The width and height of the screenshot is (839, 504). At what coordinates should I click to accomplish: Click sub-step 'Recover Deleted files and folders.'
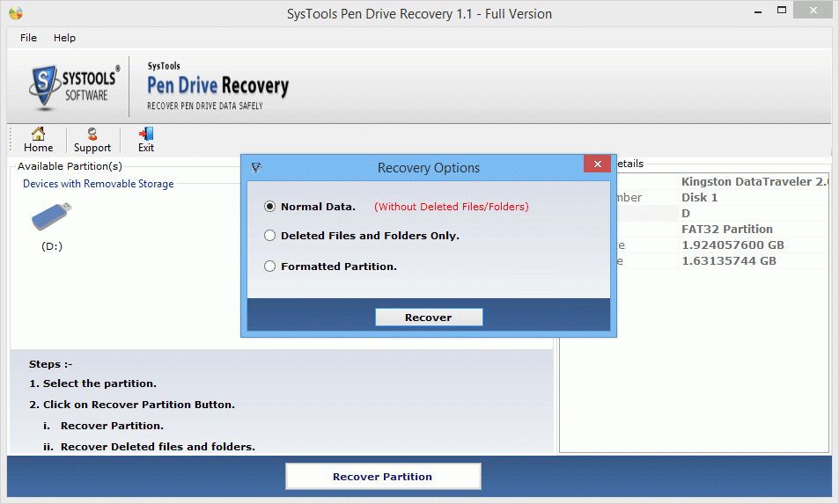pos(158,447)
